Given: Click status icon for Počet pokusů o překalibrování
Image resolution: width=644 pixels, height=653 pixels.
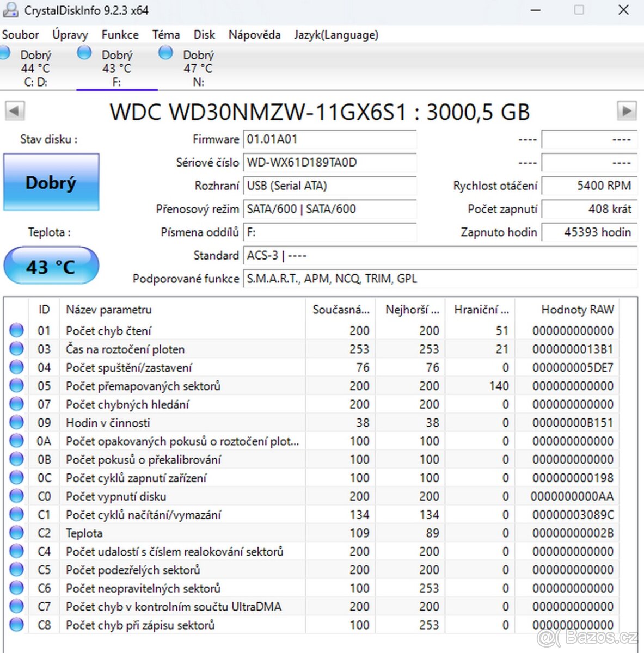Looking at the screenshot, I should click(17, 459).
